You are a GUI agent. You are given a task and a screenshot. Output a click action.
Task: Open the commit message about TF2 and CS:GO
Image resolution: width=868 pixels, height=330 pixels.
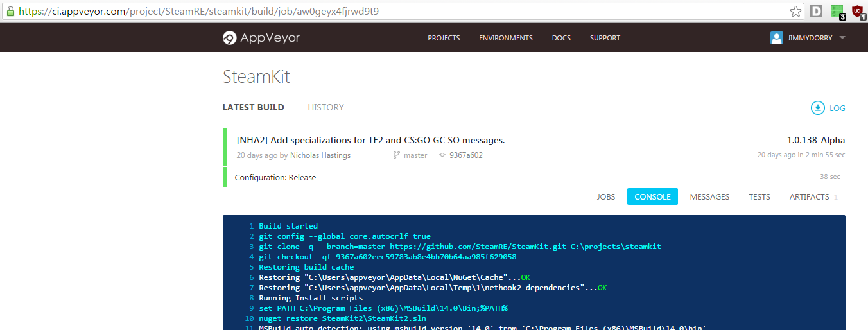371,140
